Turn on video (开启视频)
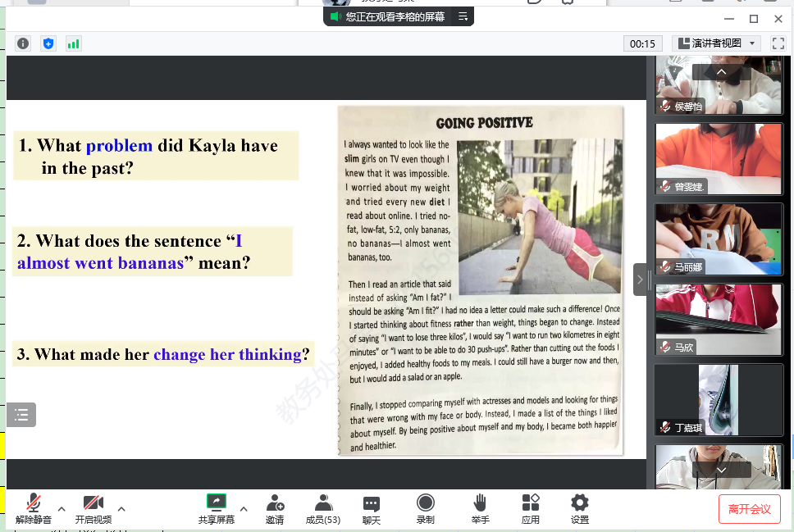 (94, 508)
